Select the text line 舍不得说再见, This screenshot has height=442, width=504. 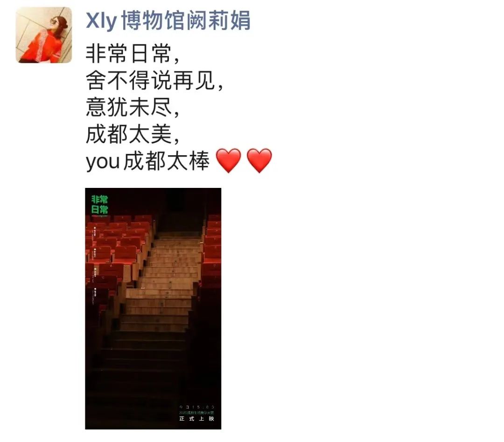click(x=154, y=80)
